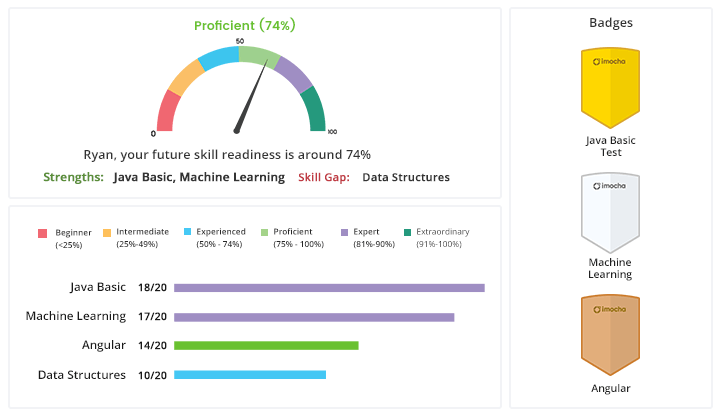
Task: Click the Data Structures skill gap text
Action: (x=405, y=177)
